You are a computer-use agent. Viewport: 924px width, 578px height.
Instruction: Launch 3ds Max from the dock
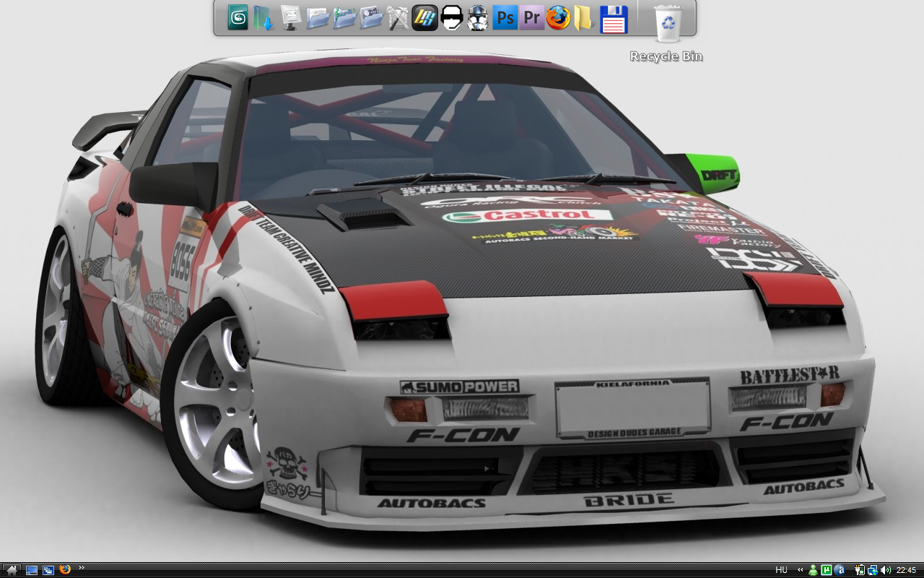pyautogui.click(x=237, y=17)
